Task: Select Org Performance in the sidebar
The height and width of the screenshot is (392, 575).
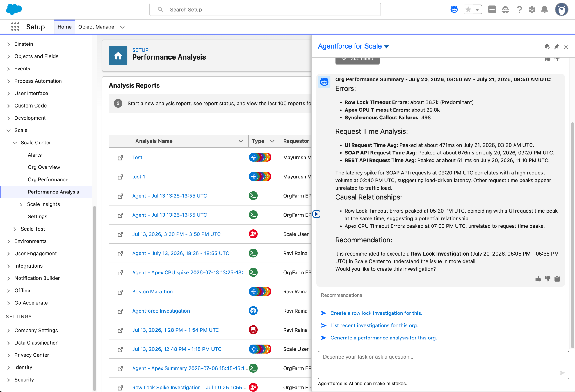Action: coord(48,180)
